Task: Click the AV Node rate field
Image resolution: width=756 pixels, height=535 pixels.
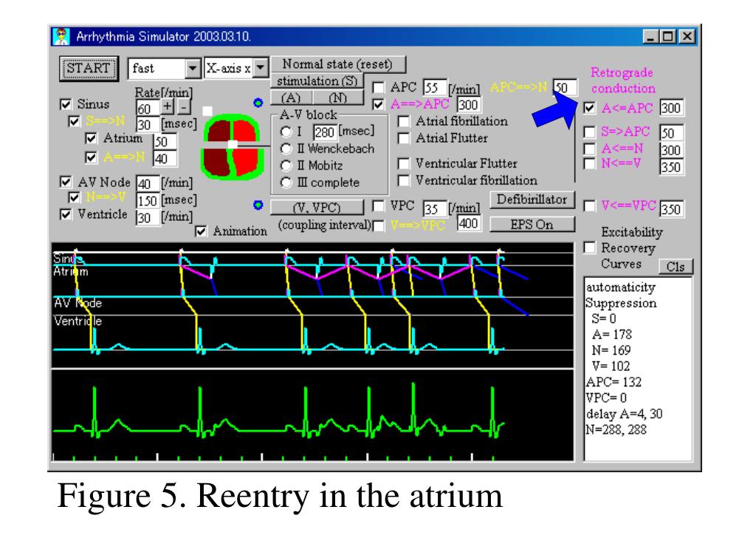Action: [x=147, y=183]
